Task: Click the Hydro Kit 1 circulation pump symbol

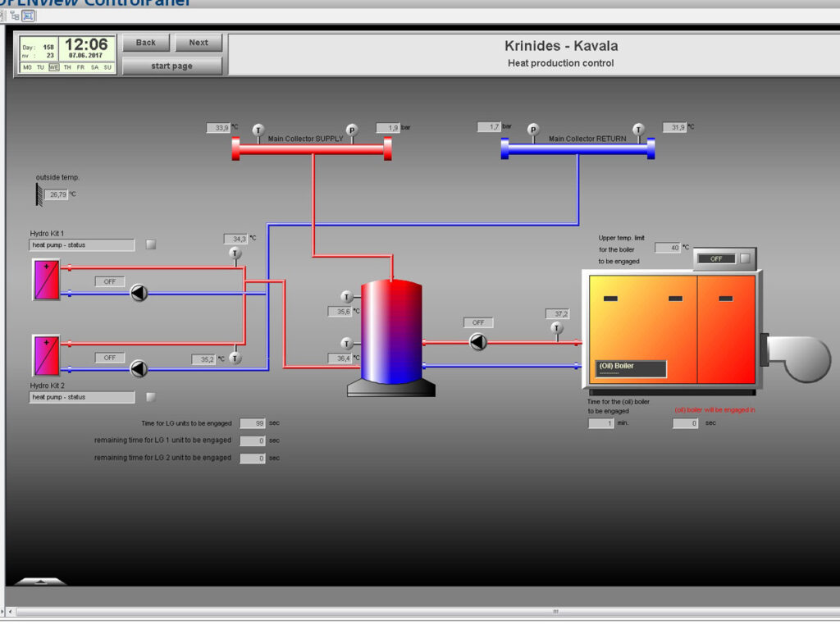Action: tap(139, 293)
